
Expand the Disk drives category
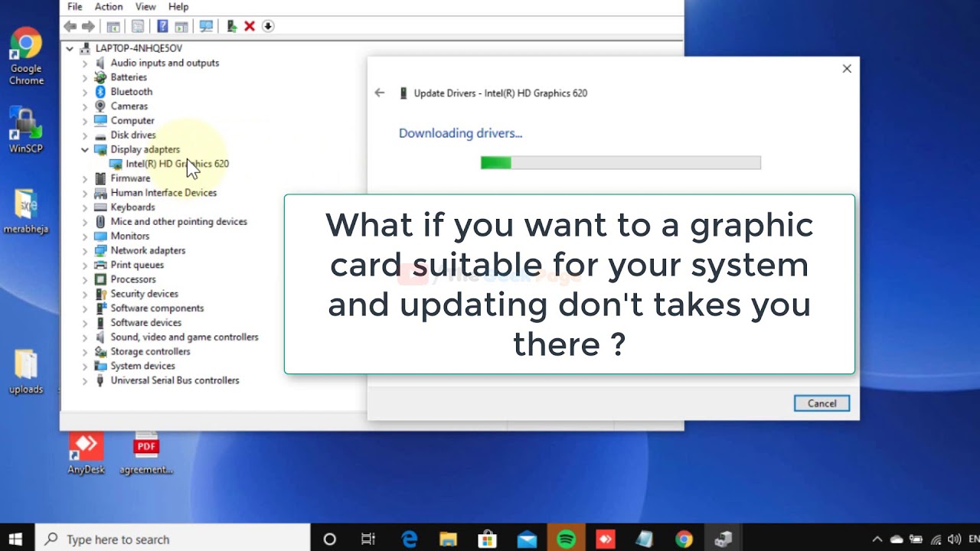pos(85,135)
